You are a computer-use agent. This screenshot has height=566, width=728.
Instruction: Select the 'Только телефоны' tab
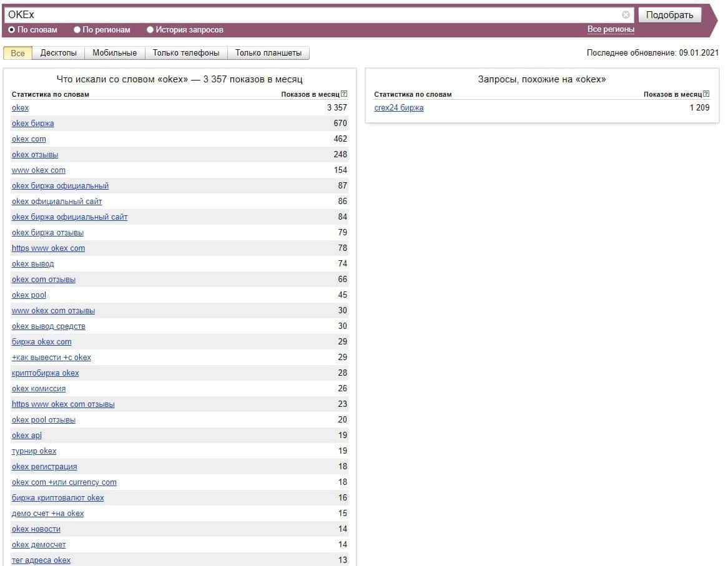click(186, 53)
